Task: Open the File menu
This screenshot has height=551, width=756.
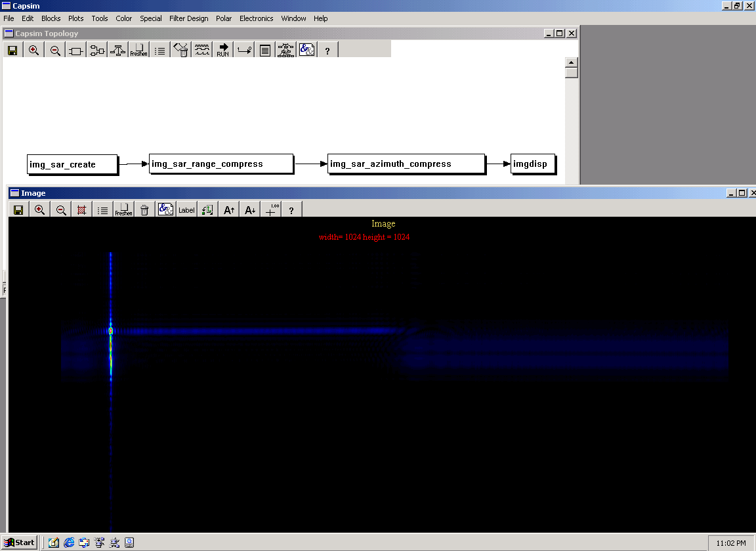Action: pyautogui.click(x=9, y=18)
